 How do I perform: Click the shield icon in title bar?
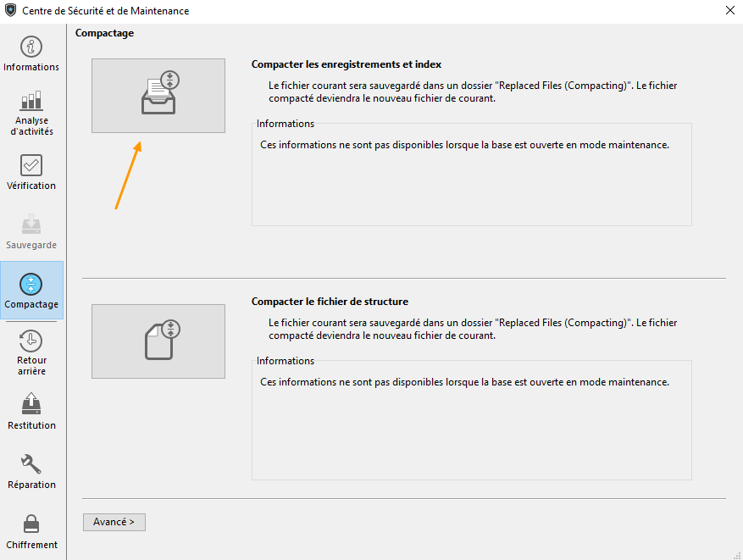[x=10, y=10]
